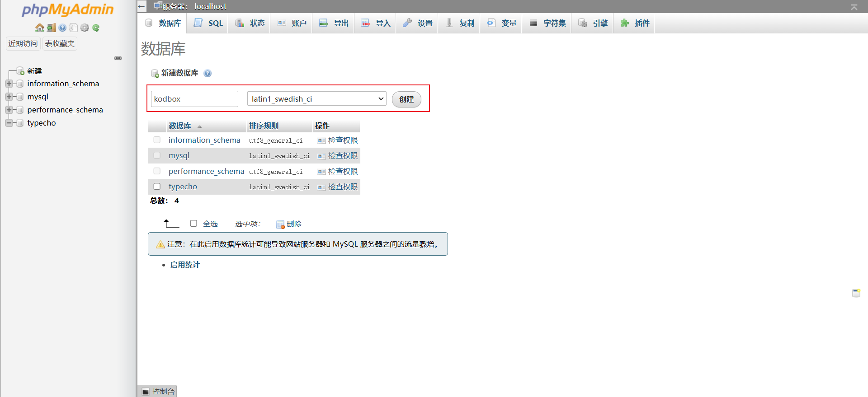The width and height of the screenshot is (868, 397).
Task: Click the 启用统计 link
Action: tap(184, 265)
